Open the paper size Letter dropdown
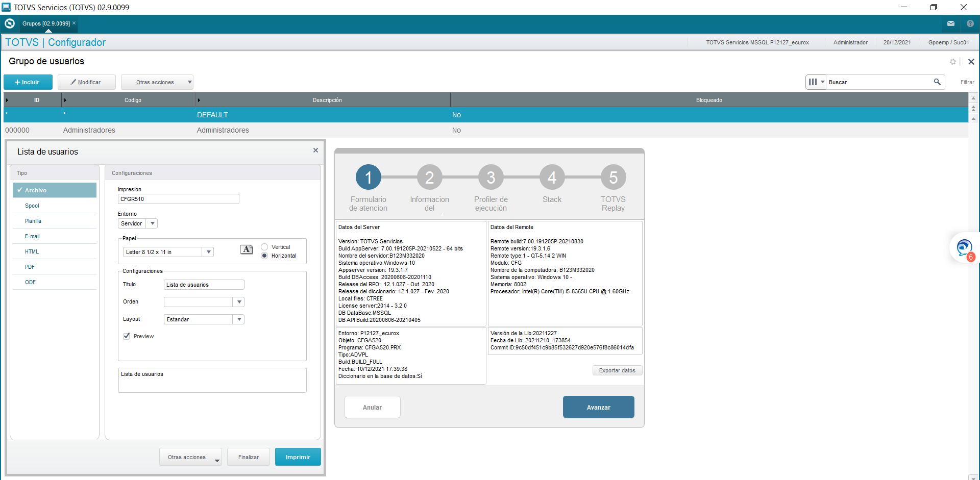Image resolution: width=980 pixels, height=480 pixels. click(208, 252)
